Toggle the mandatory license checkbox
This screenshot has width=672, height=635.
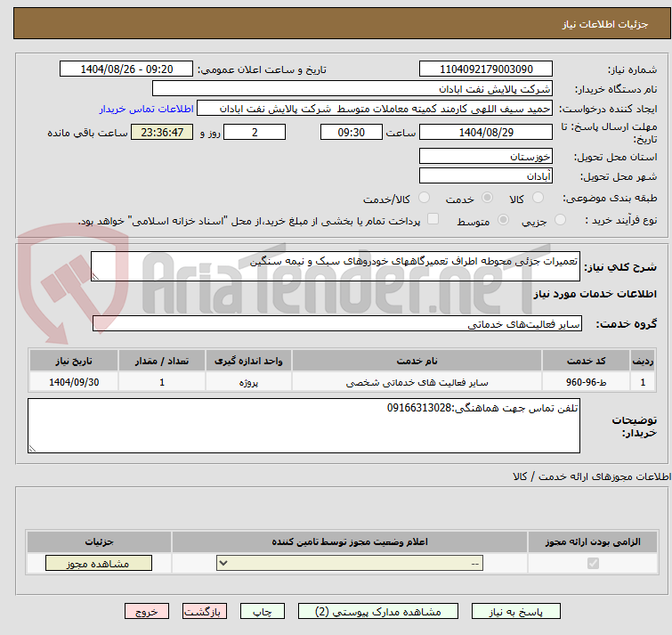(x=594, y=564)
